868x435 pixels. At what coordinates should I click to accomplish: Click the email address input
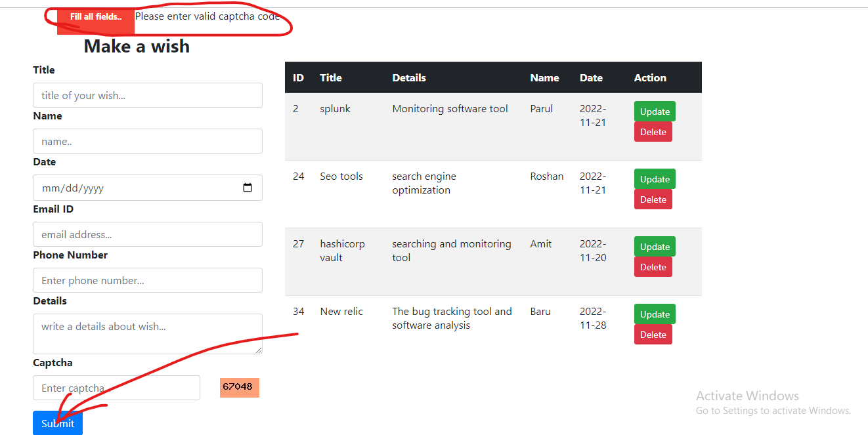[147, 234]
